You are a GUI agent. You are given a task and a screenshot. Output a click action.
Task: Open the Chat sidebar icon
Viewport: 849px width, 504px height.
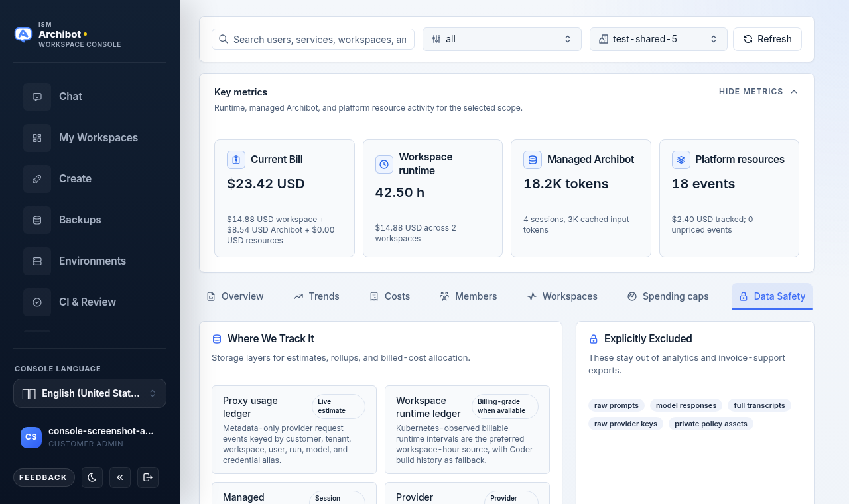click(x=37, y=97)
